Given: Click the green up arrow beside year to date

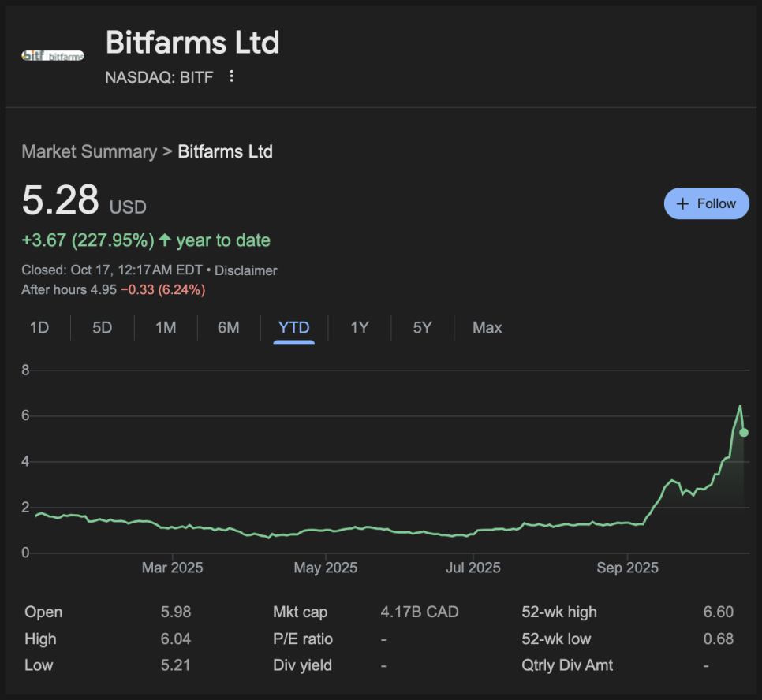Looking at the screenshot, I should click(x=165, y=240).
